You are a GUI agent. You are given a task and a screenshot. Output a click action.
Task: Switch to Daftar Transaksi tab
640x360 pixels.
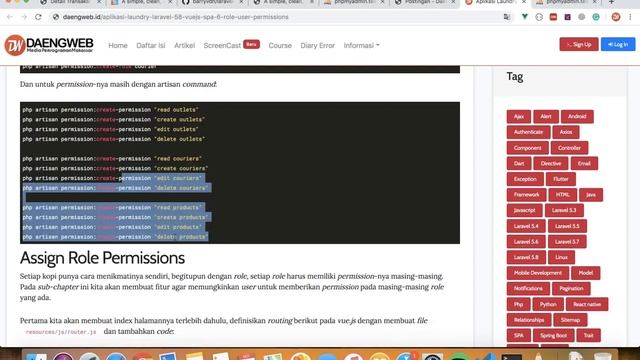69,2
